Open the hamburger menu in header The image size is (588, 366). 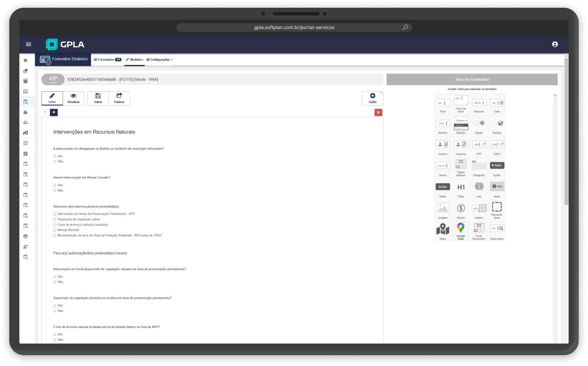[x=28, y=44]
